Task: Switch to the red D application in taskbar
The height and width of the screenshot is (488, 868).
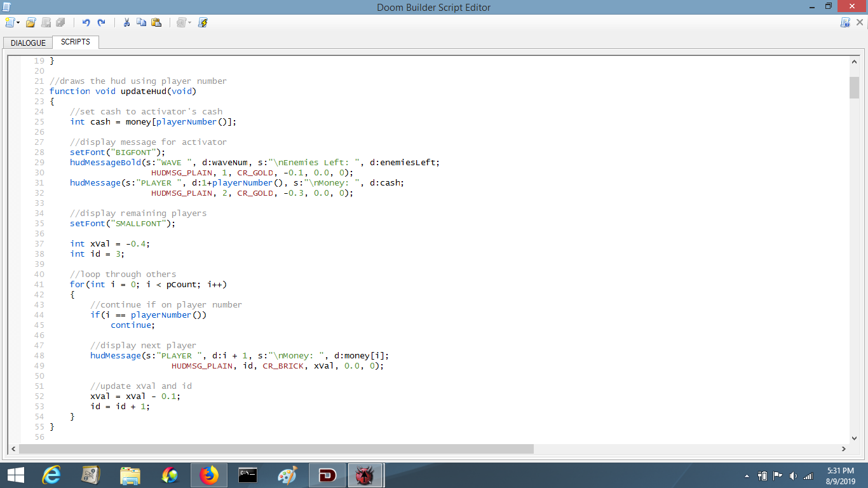Action: [x=327, y=475]
